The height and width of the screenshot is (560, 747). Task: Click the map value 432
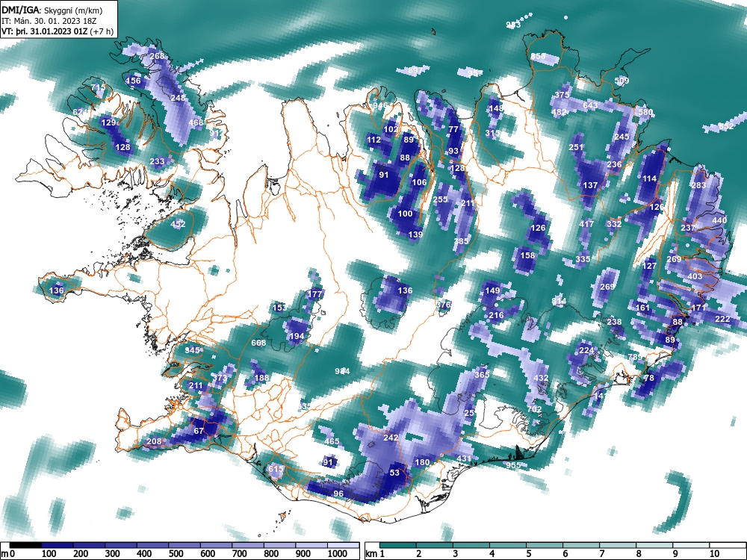[541, 378]
